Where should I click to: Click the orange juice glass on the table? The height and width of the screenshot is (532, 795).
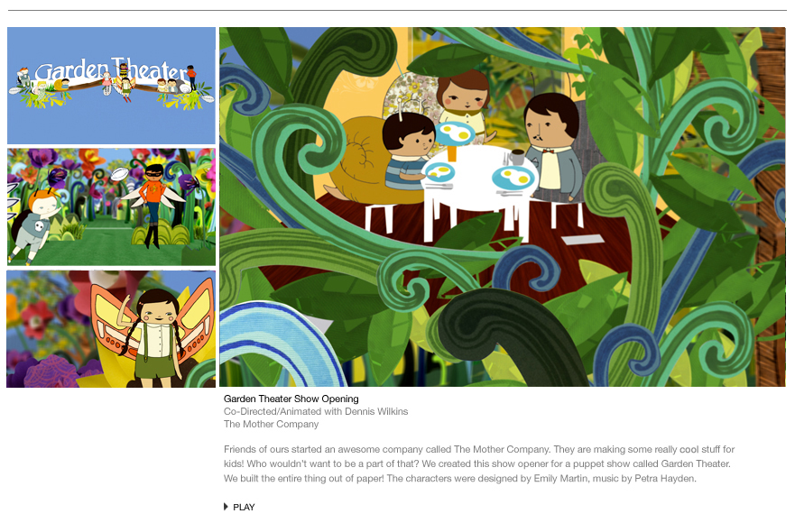451,152
